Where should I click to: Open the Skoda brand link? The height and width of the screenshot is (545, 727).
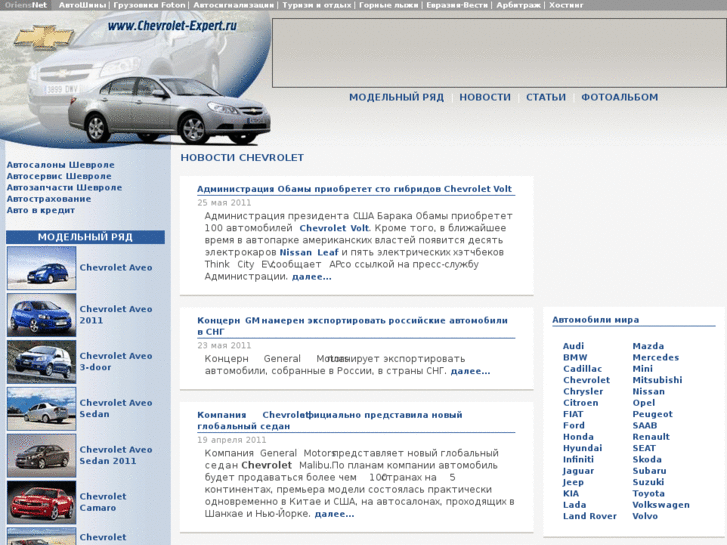tap(647, 460)
